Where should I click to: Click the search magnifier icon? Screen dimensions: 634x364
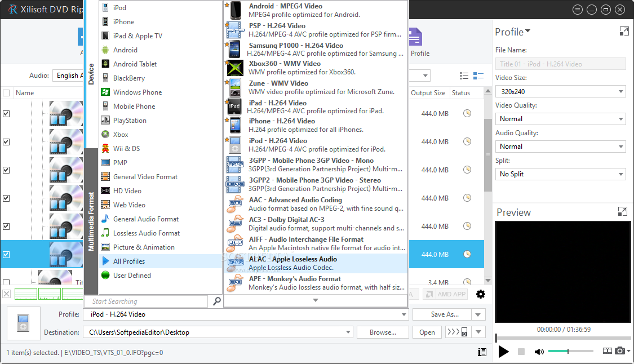coord(217,301)
